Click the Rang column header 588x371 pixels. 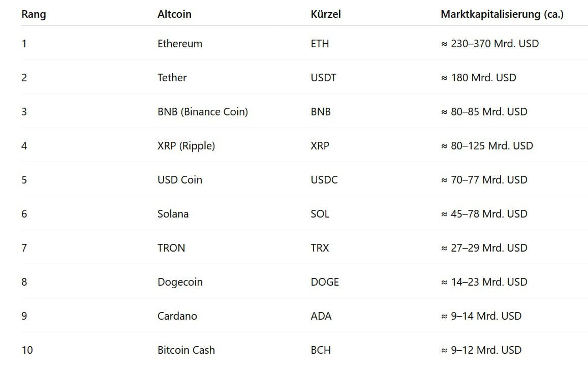[x=34, y=14]
